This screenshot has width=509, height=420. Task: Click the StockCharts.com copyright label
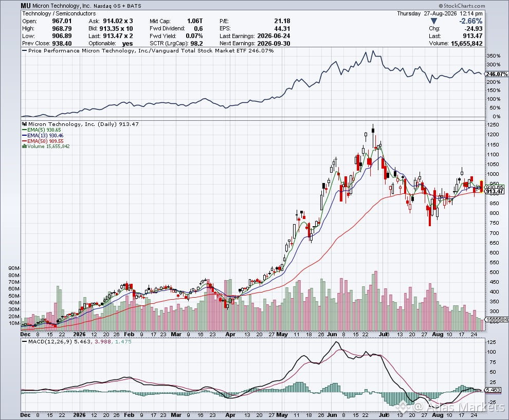[x=462, y=6]
